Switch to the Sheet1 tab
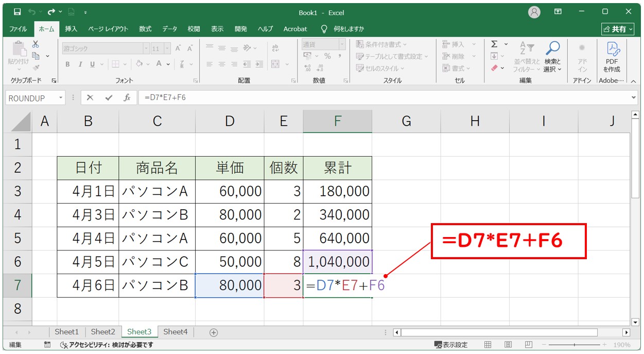Screen dimensions: 644x354 (x=67, y=332)
